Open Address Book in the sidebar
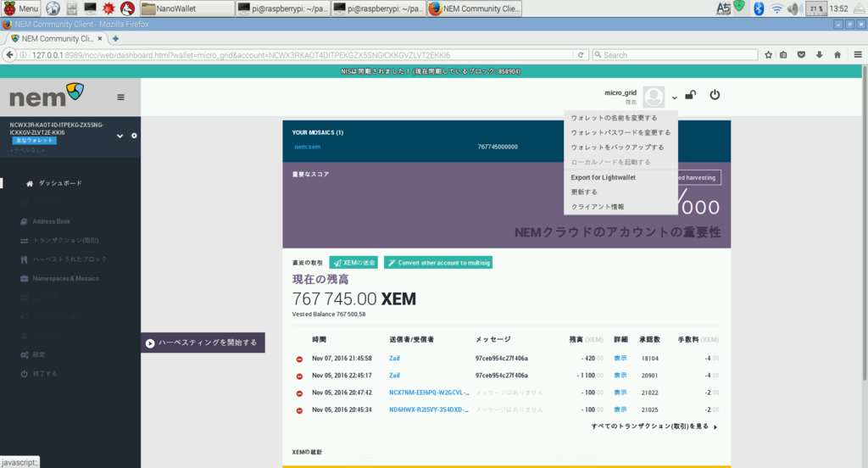Image resolution: width=868 pixels, height=468 pixels. pos(51,221)
